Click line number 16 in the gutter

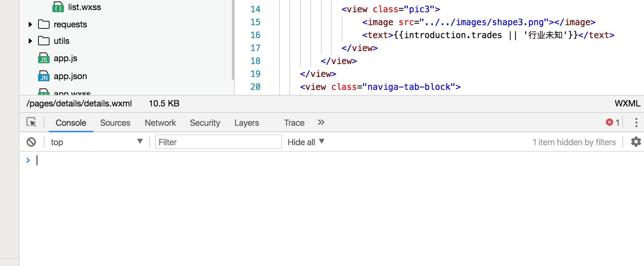click(256, 35)
